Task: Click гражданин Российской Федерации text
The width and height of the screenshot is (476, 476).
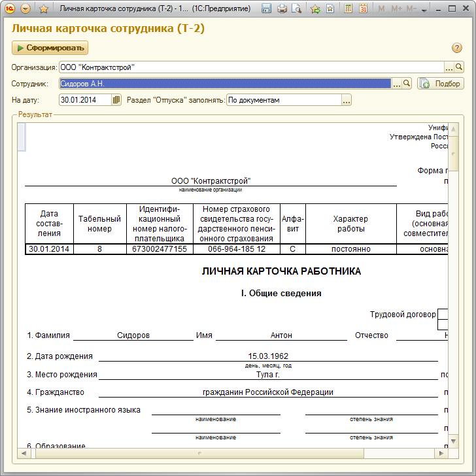Action: (268, 392)
